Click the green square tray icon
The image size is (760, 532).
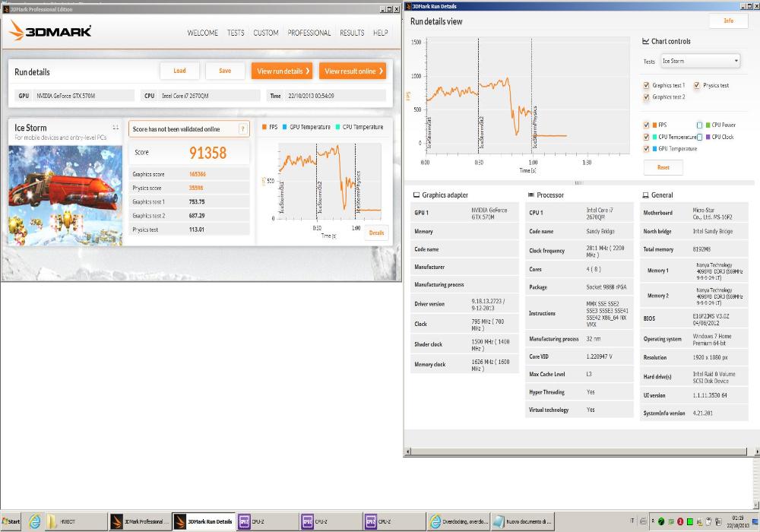pyautogui.click(x=690, y=521)
